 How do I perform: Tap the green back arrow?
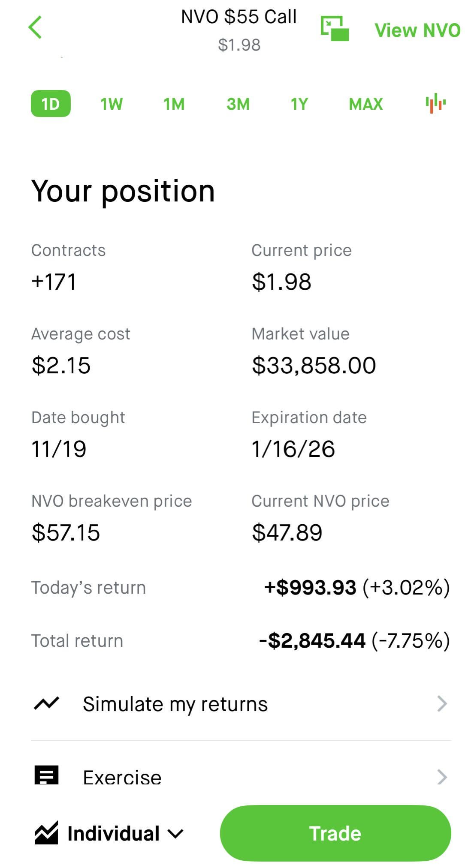(x=35, y=27)
